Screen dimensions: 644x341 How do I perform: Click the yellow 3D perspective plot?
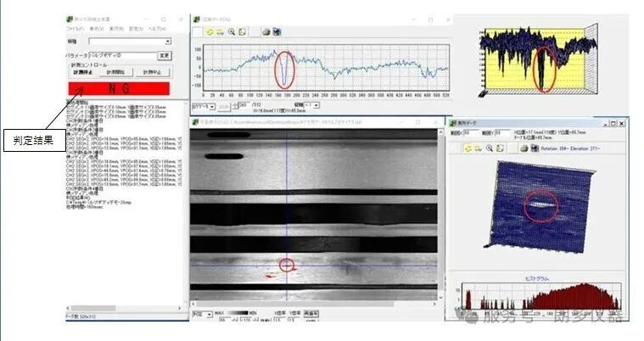(539, 61)
